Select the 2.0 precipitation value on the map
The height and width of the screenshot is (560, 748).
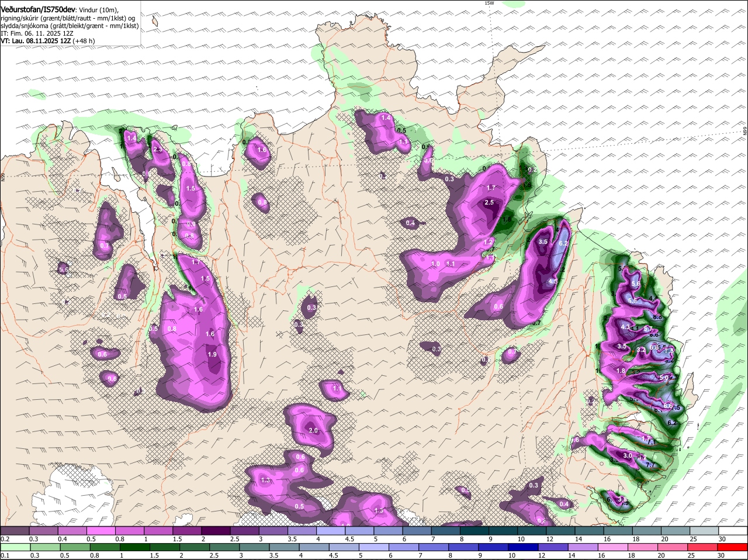point(313,431)
